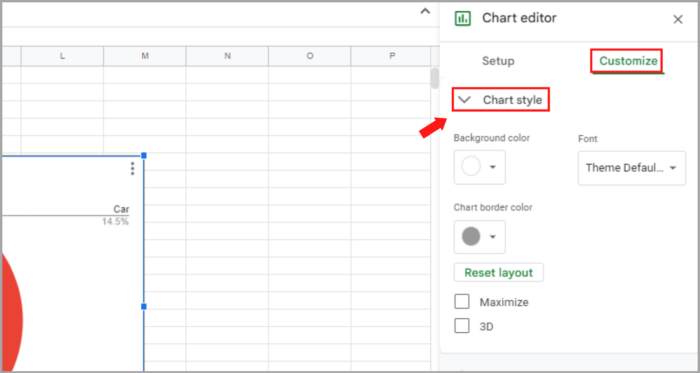The height and width of the screenshot is (373, 700).
Task: Click the Background color label
Action: click(492, 138)
